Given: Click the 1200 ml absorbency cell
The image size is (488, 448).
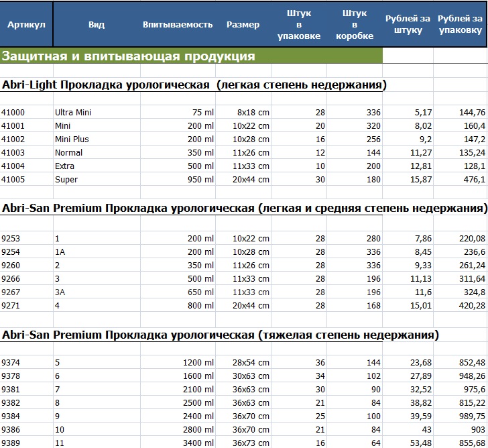Looking at the screenshot, I should tap(178, 362).
